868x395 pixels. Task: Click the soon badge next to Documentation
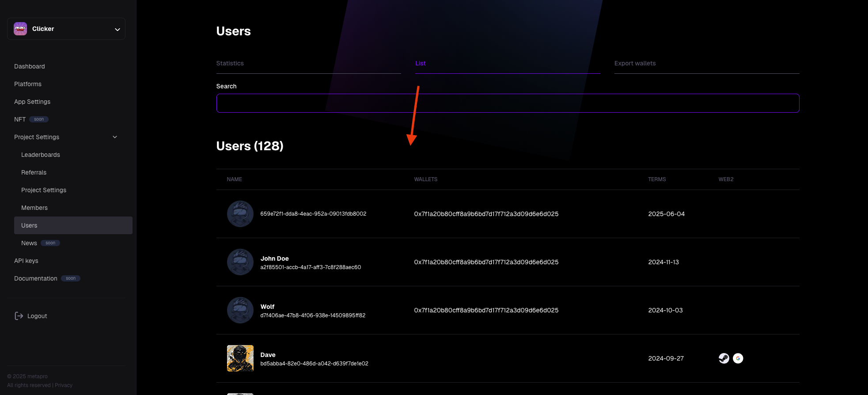pos(71,278)
